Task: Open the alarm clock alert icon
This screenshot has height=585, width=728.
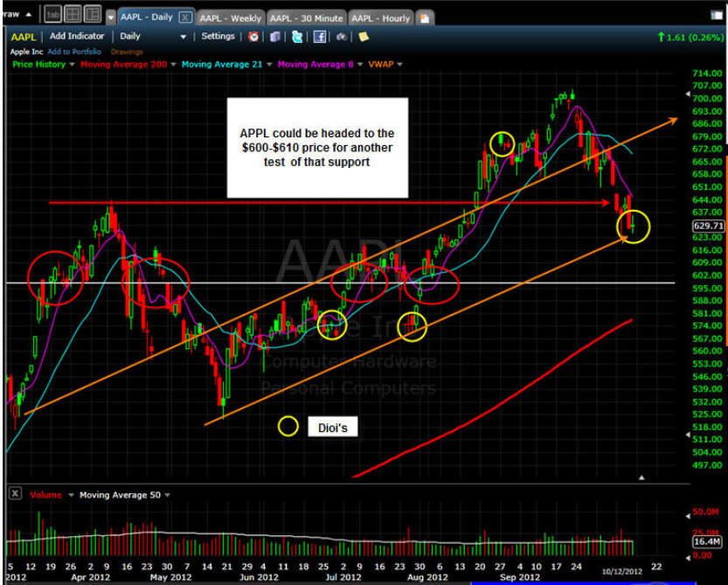Action: pos(253,37)
